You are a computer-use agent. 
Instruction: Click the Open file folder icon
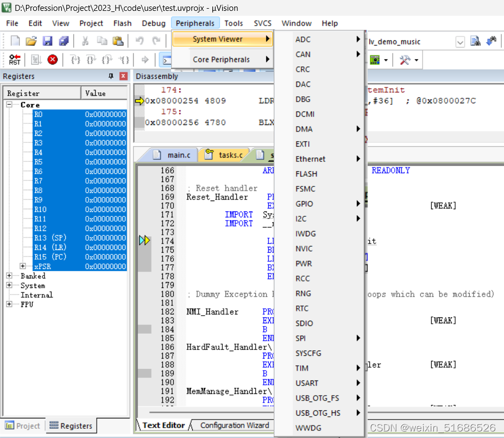pos(31,41)
